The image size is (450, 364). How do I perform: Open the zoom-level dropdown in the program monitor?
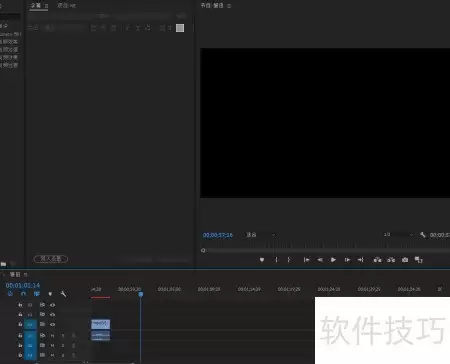pyautogui.click(x=261, y=235)
